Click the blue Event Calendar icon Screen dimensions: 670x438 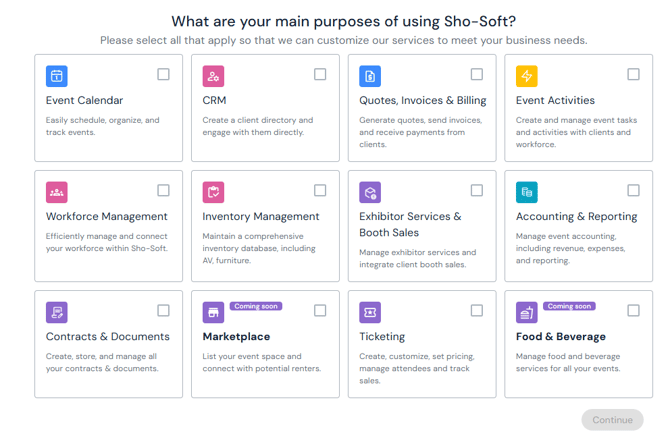[x=57, y=76]
